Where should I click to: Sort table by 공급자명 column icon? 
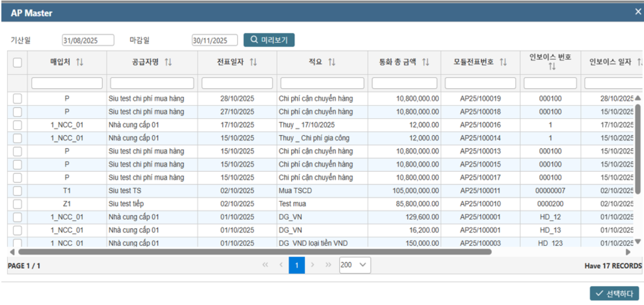(x=168, y=62)
